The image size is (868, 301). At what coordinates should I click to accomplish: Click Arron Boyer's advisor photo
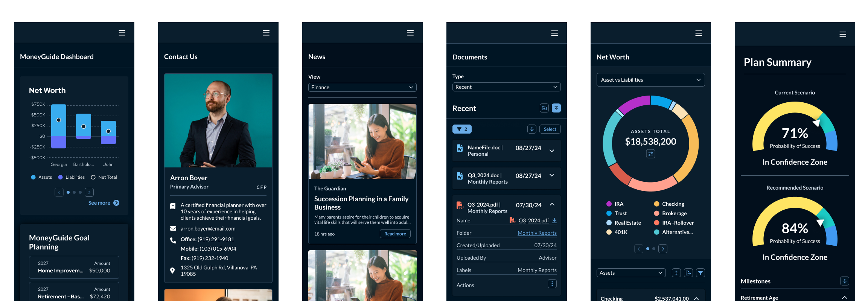tap(218, 120)
